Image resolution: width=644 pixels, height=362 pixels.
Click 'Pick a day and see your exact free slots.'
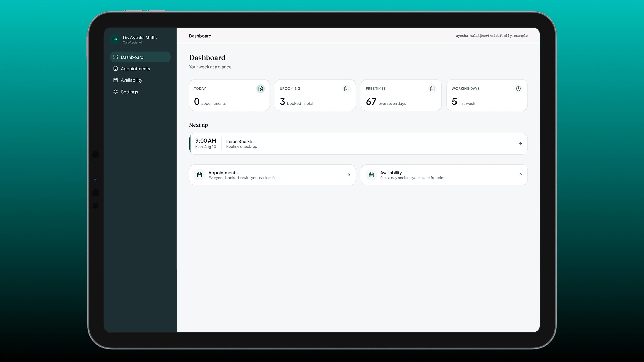click(x=414, y=178)
